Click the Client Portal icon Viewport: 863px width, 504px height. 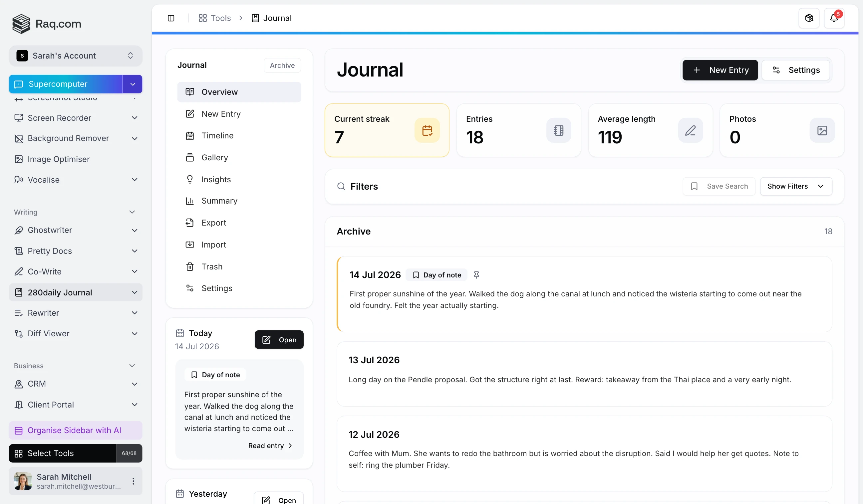(19, 405)
